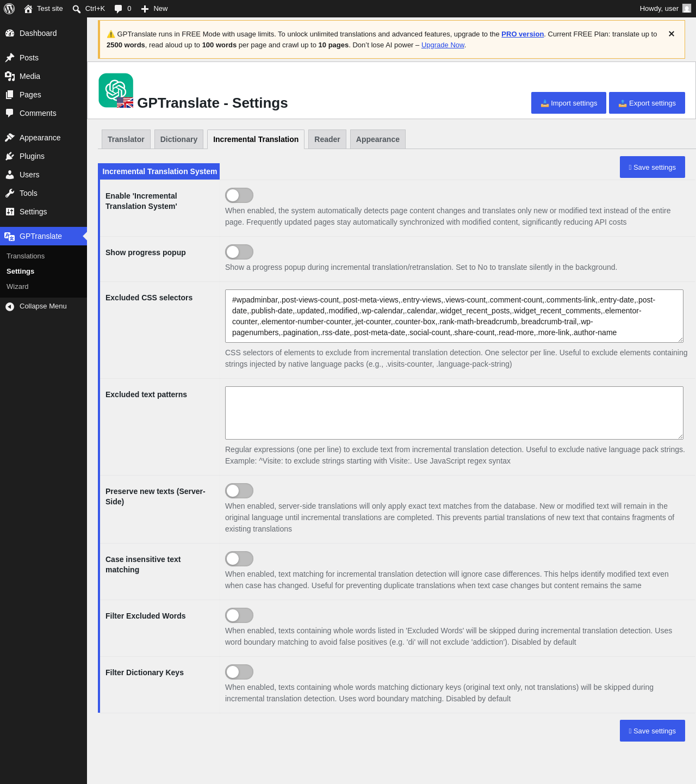The width and height of the screenshot is (696, 784).
Task: Click the Plugins plug icon
Action: [x=10, y=156]
